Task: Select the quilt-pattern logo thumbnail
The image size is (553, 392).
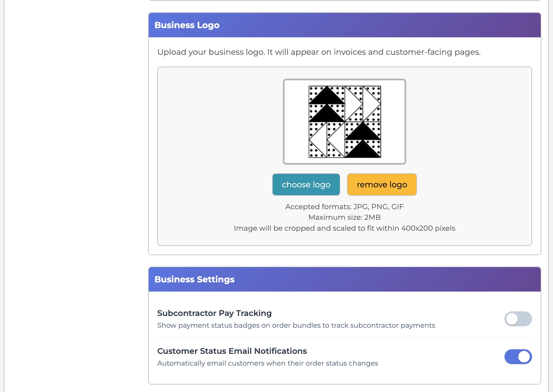Action: tap(344, 121)
